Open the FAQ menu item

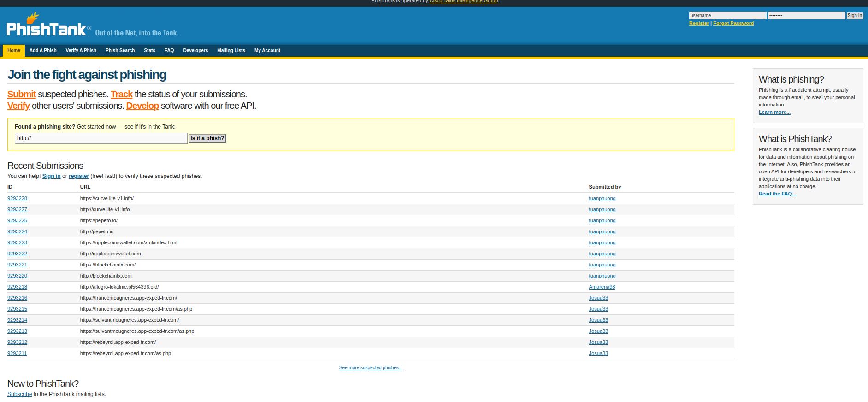169,51
